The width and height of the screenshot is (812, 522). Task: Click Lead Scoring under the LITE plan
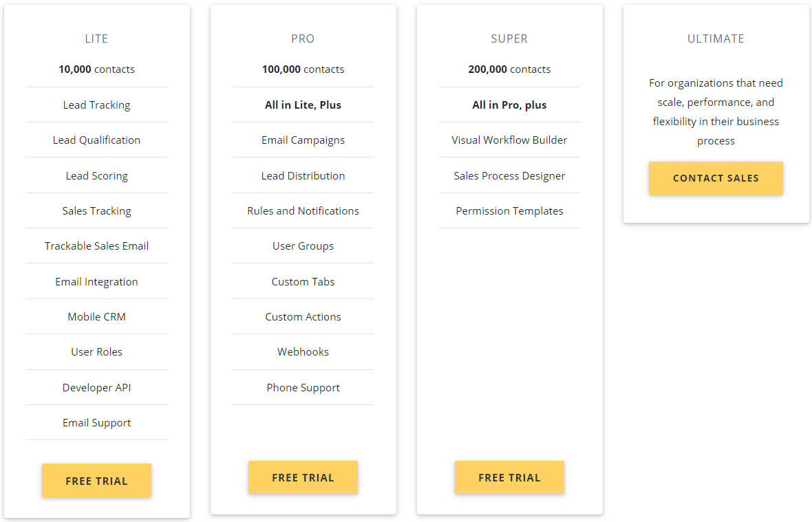[x=96, y=175]
